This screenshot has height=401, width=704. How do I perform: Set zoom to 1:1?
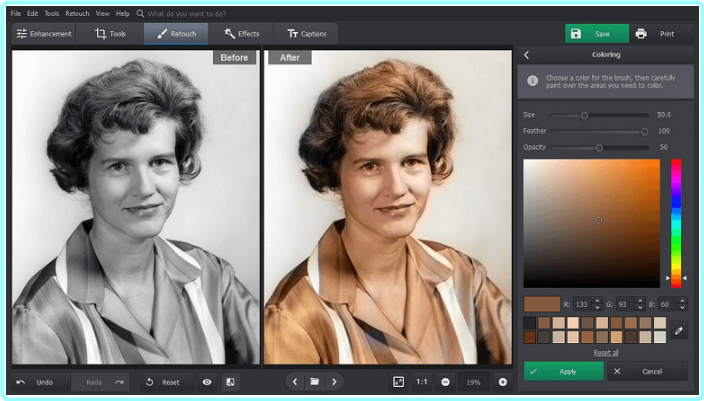[422, 382]
